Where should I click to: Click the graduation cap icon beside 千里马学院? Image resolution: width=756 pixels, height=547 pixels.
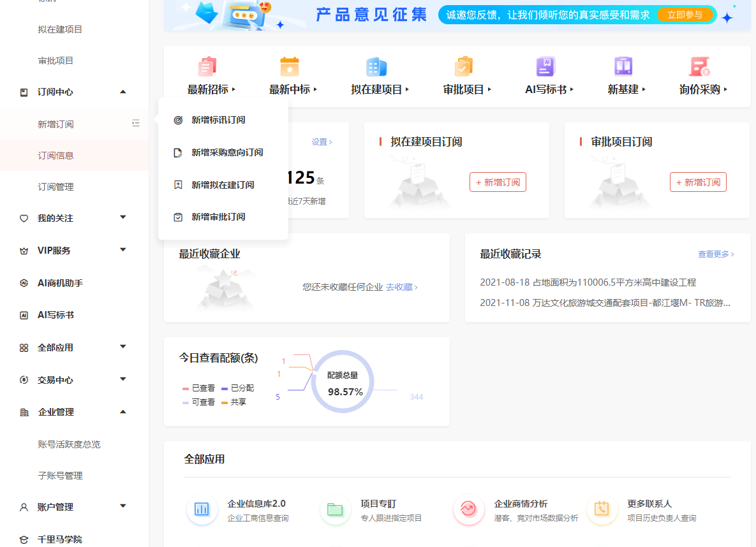click(24, 539)
